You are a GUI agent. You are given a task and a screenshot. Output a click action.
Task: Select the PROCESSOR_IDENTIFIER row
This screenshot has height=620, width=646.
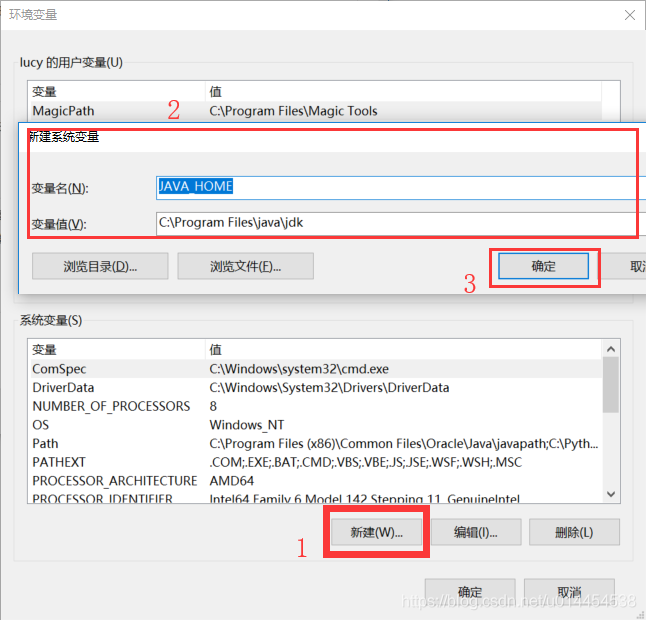[316, 498]
